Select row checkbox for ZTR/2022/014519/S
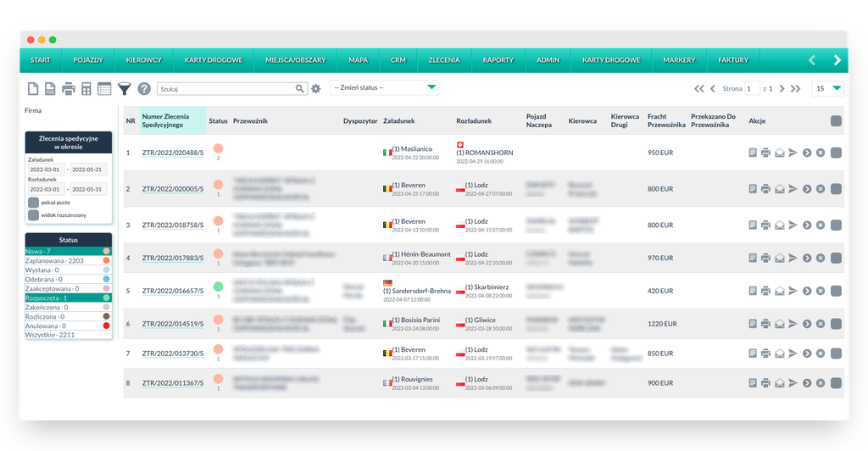The height and width of the screenshot is (451, 868). pos(836,324)
